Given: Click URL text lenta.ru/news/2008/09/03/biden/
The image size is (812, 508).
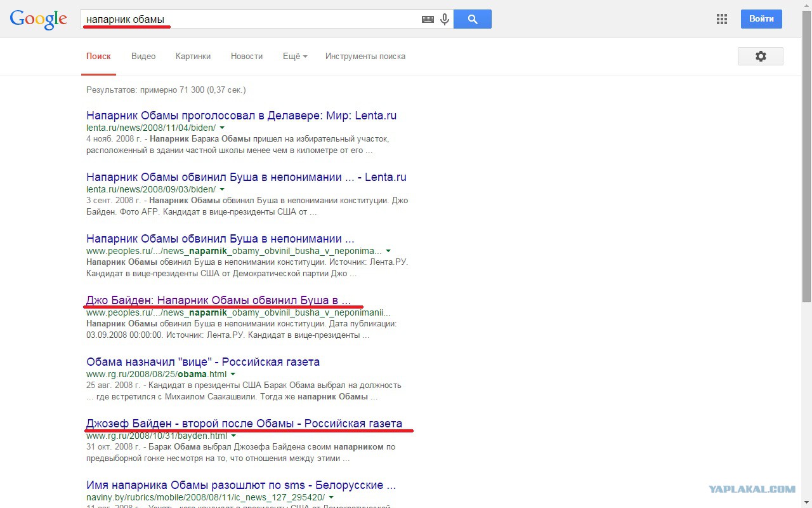Looking at the screenshot, I should pyautogui.click(x=151, y=189).
